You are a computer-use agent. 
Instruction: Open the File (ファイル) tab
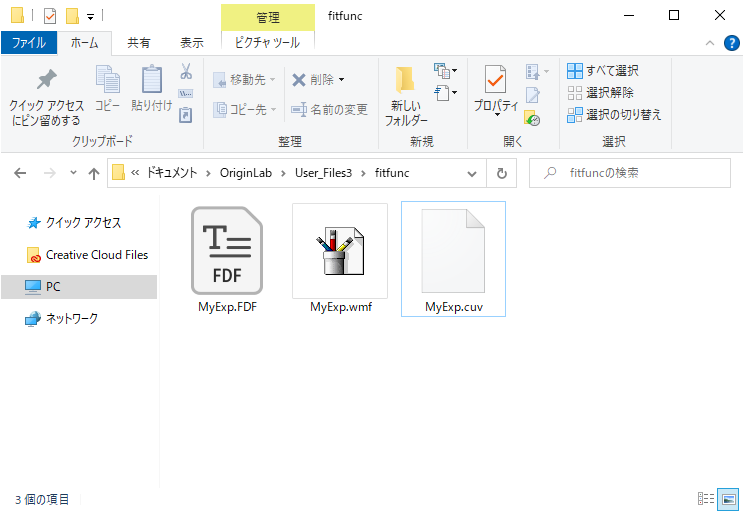pyautogui.click(x=29, y=43)
